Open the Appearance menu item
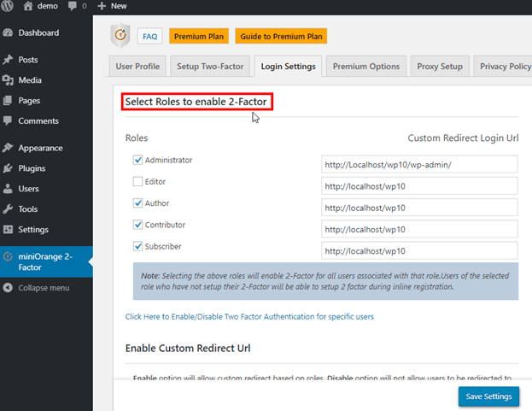Screen dimensions: 532x411 click(46, 148)
